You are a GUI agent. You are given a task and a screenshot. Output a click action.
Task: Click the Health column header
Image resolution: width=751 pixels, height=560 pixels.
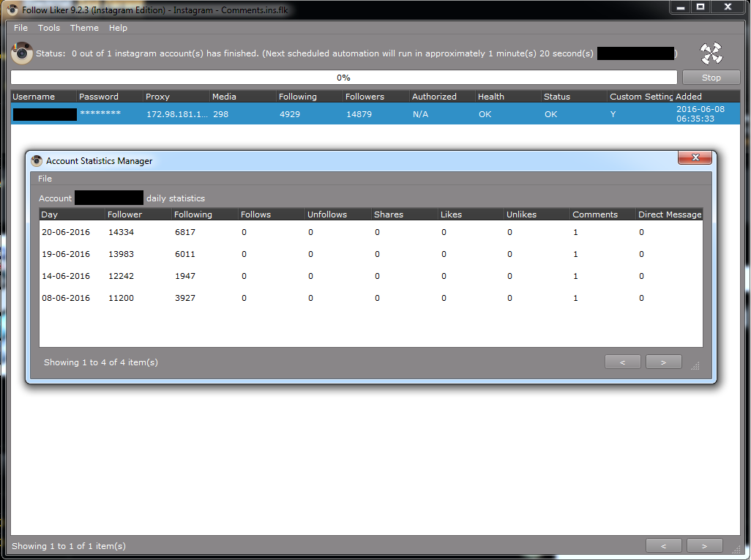pos(508,97)
